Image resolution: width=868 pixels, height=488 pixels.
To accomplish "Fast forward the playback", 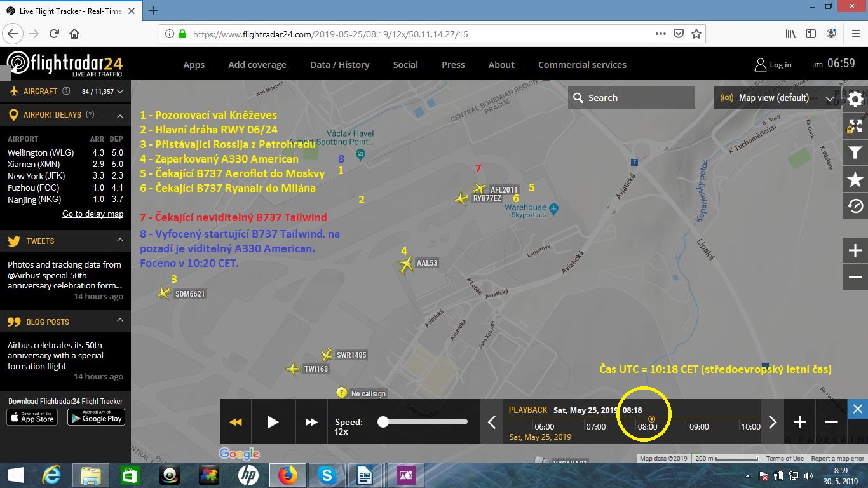I will [311, 422].
